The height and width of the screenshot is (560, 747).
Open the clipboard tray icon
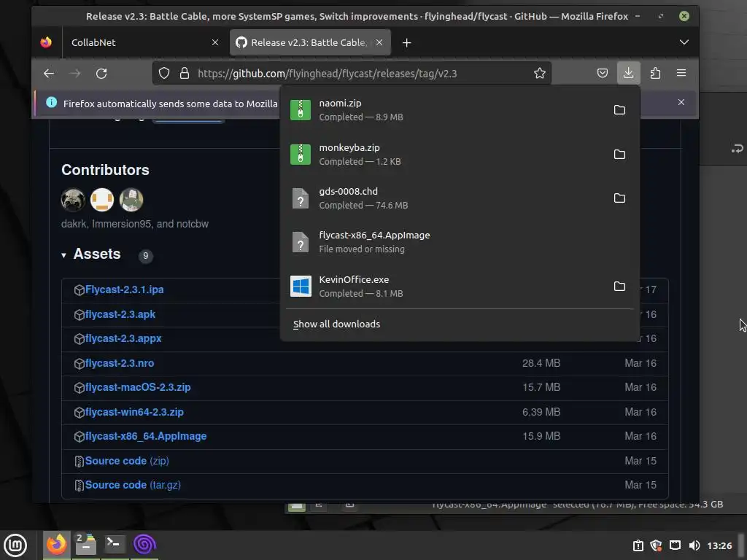point(638,545)
